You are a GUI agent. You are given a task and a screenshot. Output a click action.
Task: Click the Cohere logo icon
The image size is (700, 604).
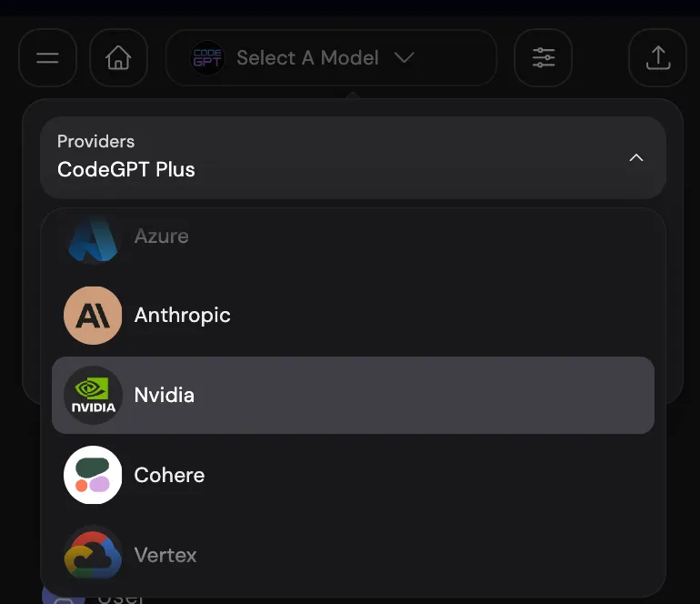(93, 475)
